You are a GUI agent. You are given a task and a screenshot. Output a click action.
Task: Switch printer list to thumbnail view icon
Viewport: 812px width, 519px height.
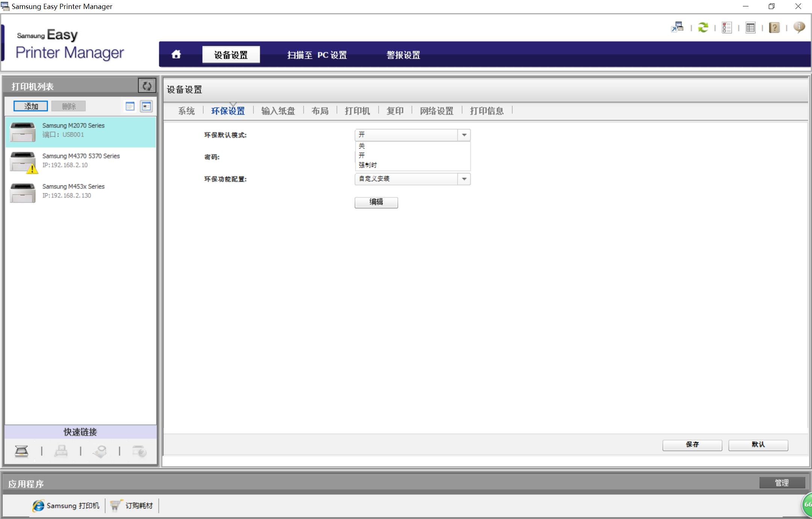(146, 106)
